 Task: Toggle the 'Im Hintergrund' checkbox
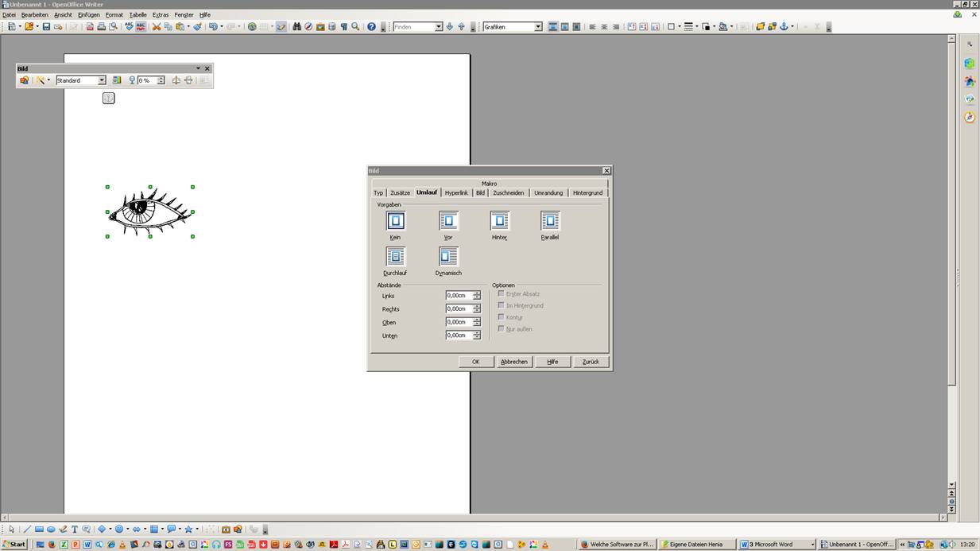pyautogui.click(x=501, y=305)
